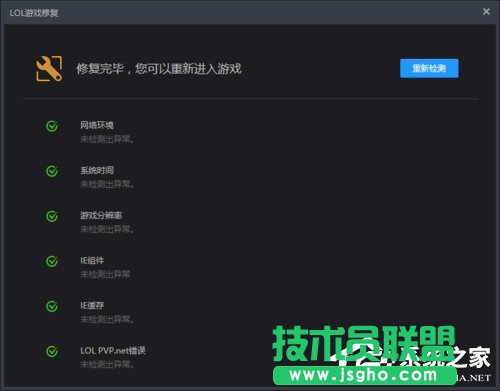
Task: Select the 网络环境 item label
Action: [x=97, y=125]
